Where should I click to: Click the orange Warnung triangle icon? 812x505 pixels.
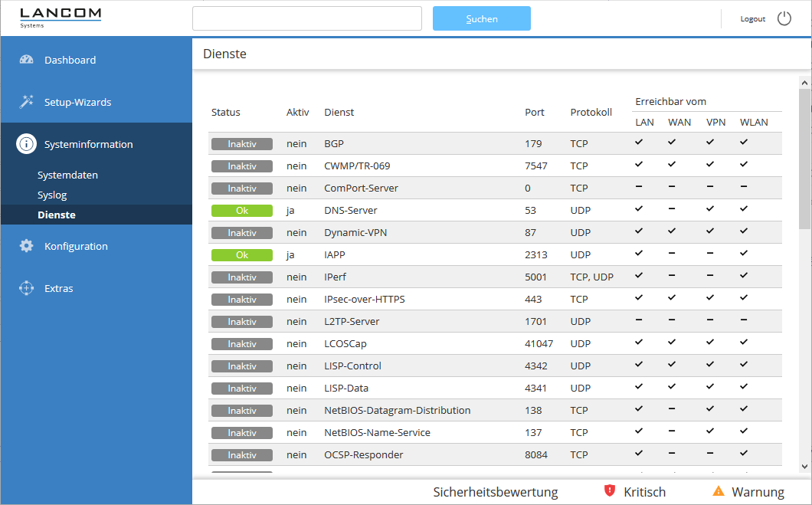[718, 491]
